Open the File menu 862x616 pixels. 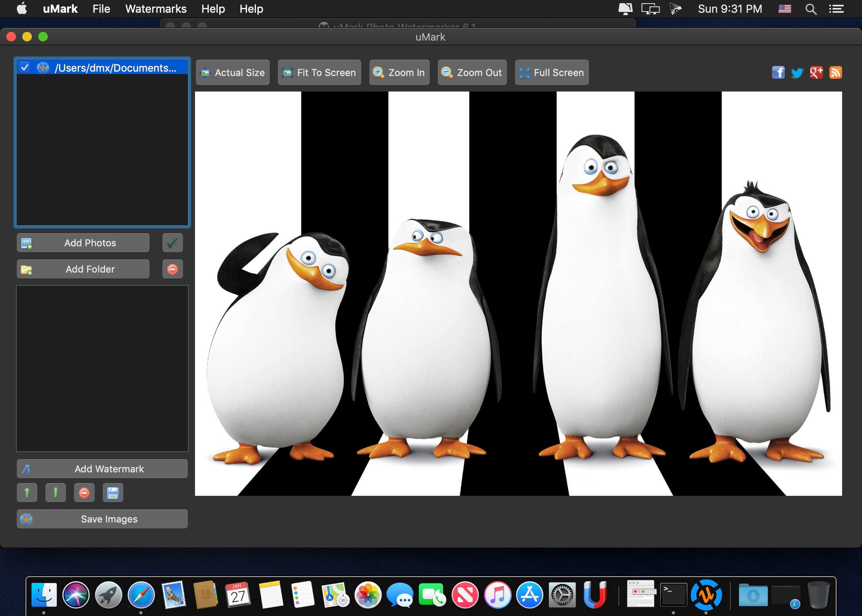click(101, 9)
